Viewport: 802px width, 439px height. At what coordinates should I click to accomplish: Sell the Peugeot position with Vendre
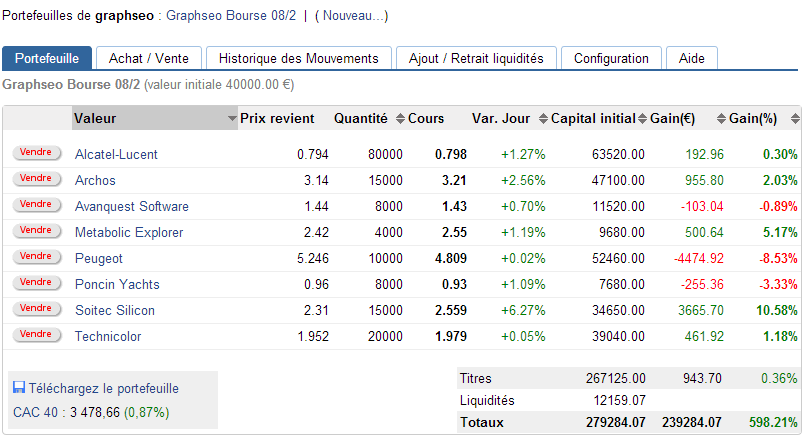(x=36, y=256)
